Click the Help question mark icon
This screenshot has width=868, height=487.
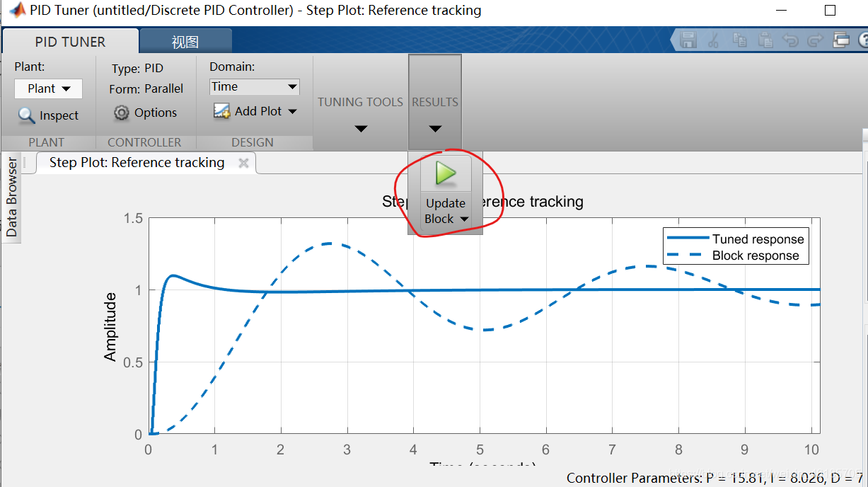[863, 40]
